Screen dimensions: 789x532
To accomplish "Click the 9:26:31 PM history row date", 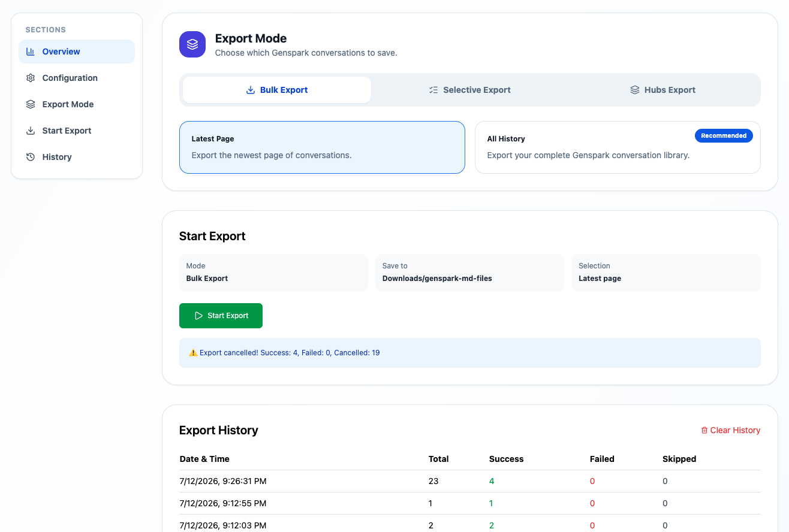I will point(223,481).
